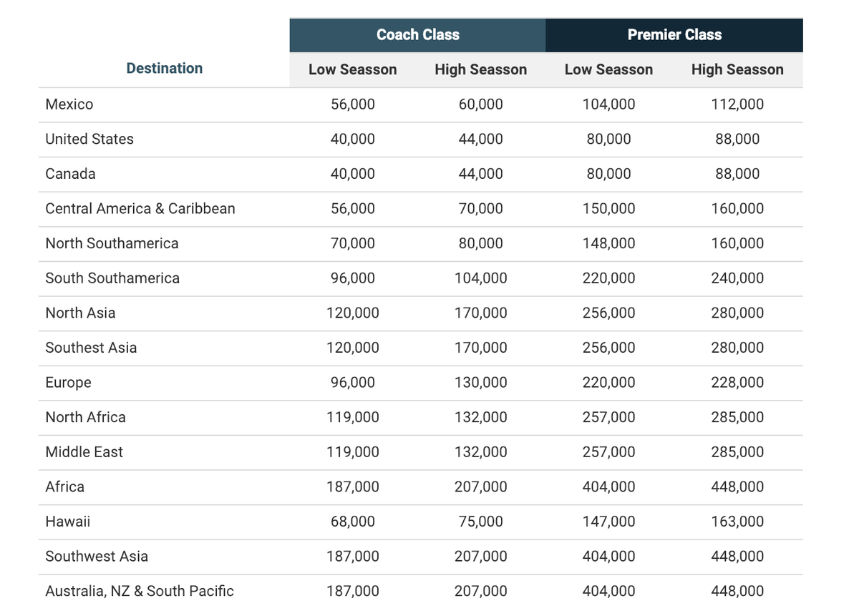Select the Mexico row label
The height and width of the screenshot is (616, 859).
pyautogui.click(x=69, y=104)
